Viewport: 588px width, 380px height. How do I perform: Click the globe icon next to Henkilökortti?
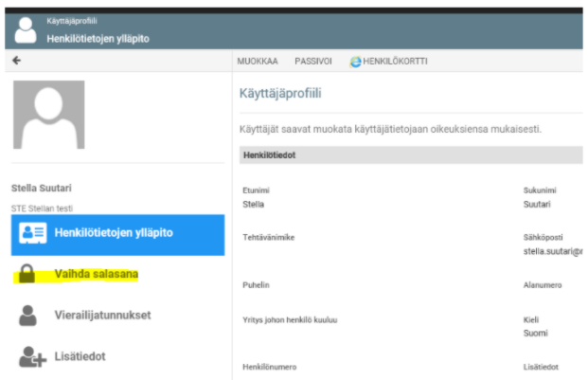click(356, 61)
